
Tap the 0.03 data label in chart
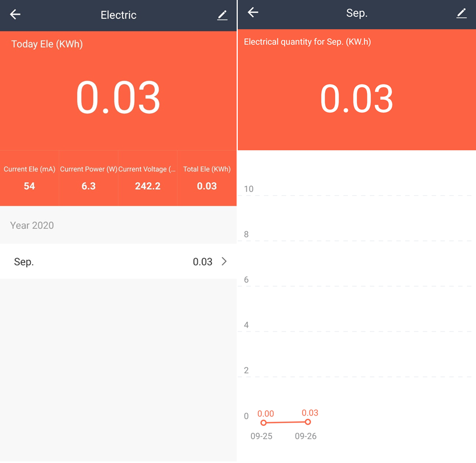[x=310, y=412]
